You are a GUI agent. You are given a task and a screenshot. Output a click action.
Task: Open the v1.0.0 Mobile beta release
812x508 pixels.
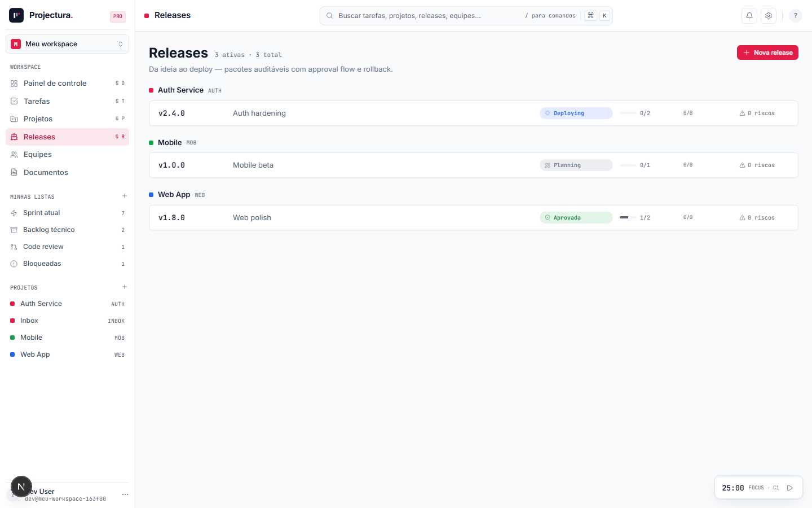(x=474, y=165)
